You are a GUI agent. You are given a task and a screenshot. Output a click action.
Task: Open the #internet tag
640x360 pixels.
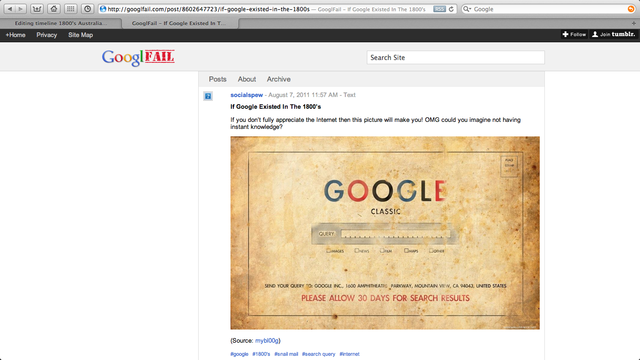[349, 354]
